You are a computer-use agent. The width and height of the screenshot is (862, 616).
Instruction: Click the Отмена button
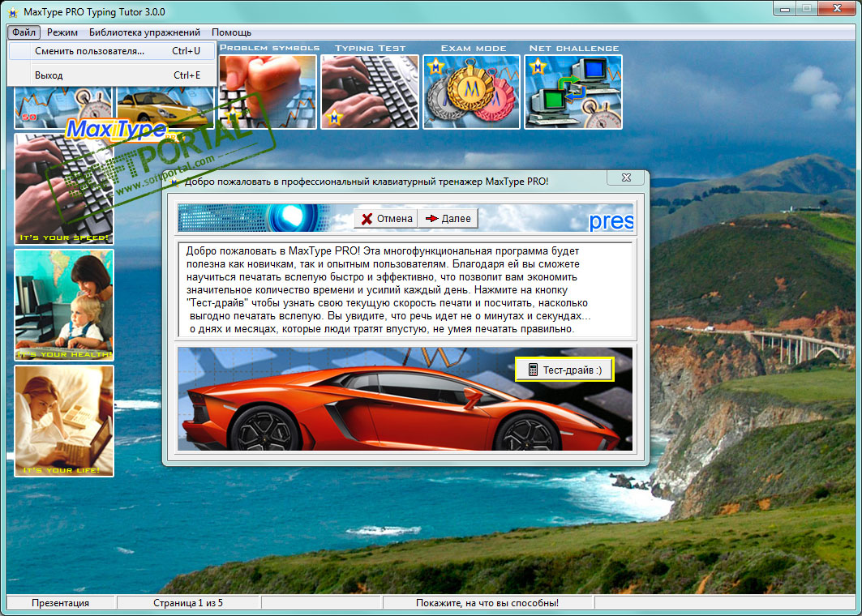386,219
